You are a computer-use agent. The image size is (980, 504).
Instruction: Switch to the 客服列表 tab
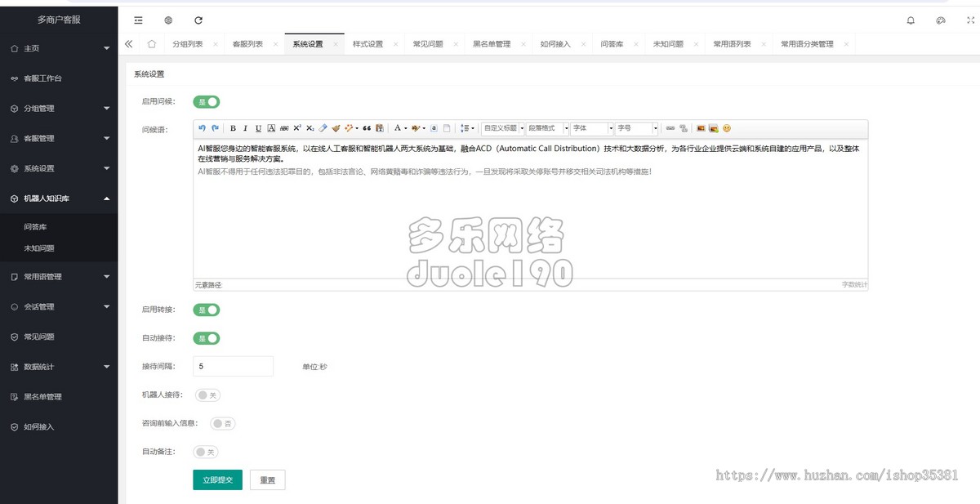click(x=247, y=44)
